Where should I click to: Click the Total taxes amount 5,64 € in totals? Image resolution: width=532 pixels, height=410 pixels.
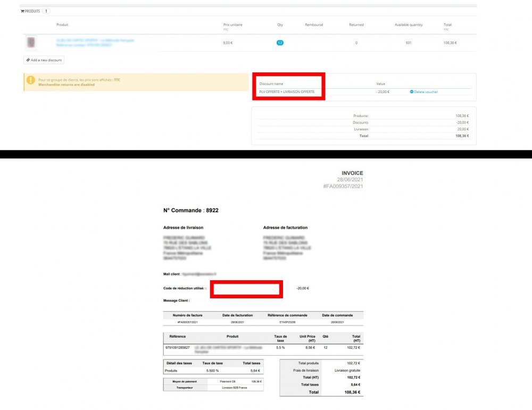[355, 384]
